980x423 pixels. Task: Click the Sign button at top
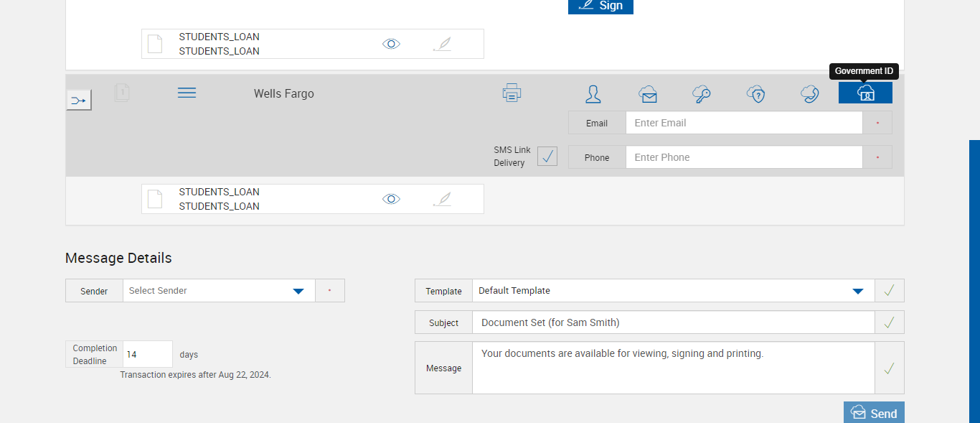[x=600, y=6]
